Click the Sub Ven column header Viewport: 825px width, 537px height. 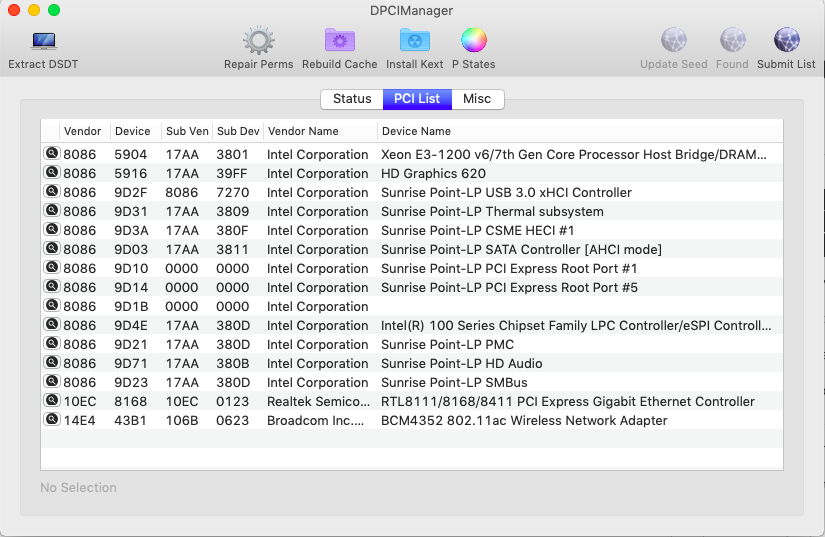coord(187,131)
